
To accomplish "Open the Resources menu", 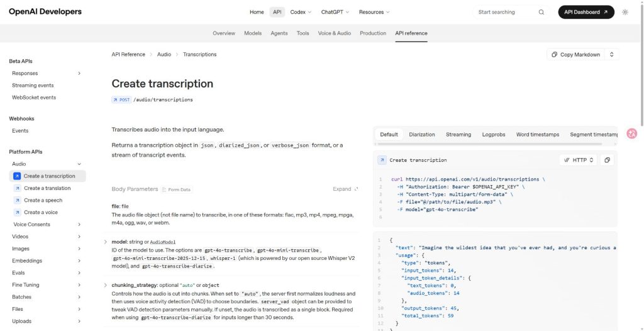I will [x=374, y=13].
